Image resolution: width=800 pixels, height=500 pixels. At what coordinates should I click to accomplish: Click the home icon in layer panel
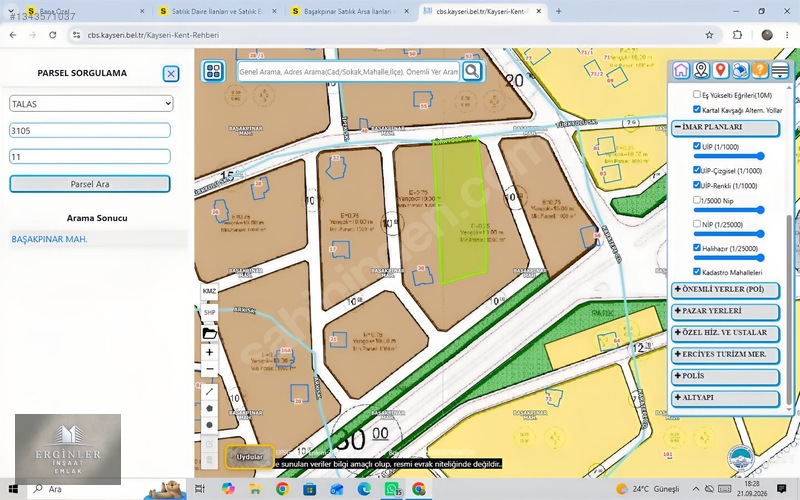pos(681,70)
